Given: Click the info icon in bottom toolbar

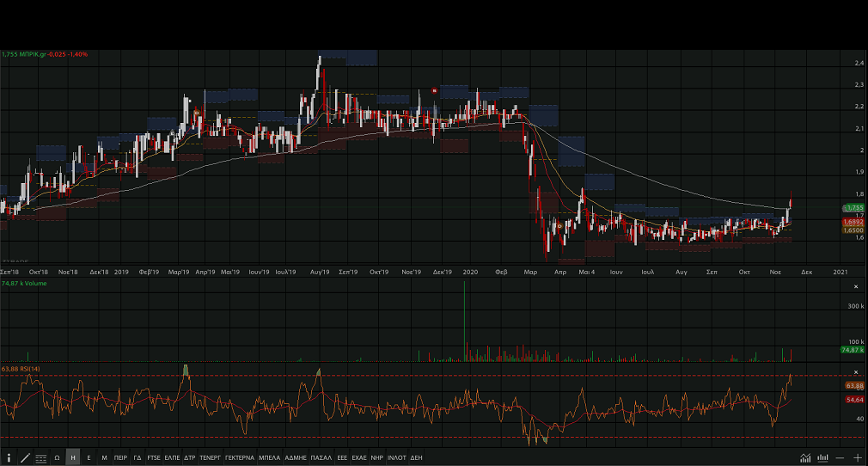Looking at the screenshot, I should [9, 457].
